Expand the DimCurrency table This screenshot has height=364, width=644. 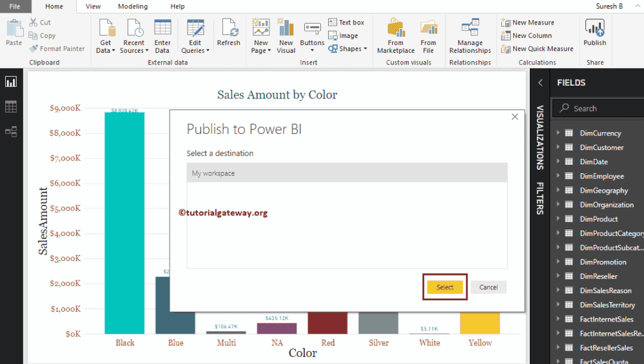tap(558, 133)
